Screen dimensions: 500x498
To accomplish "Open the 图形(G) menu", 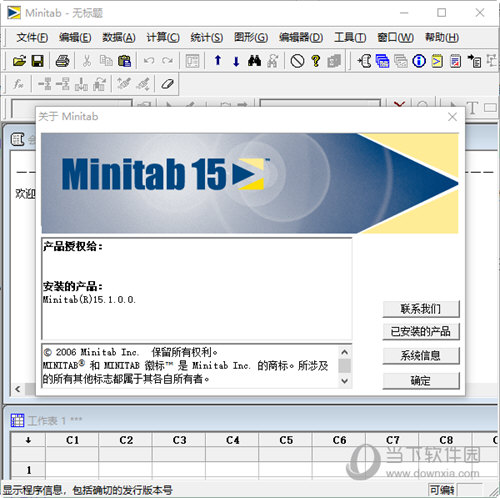I will [x=251, y=37].
